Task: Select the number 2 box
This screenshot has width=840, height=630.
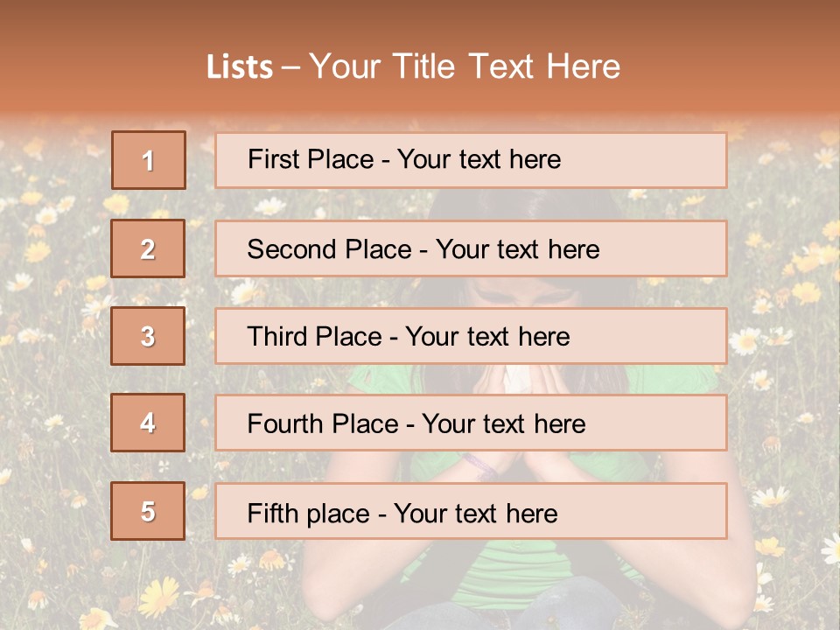Action: pos(148,248)
